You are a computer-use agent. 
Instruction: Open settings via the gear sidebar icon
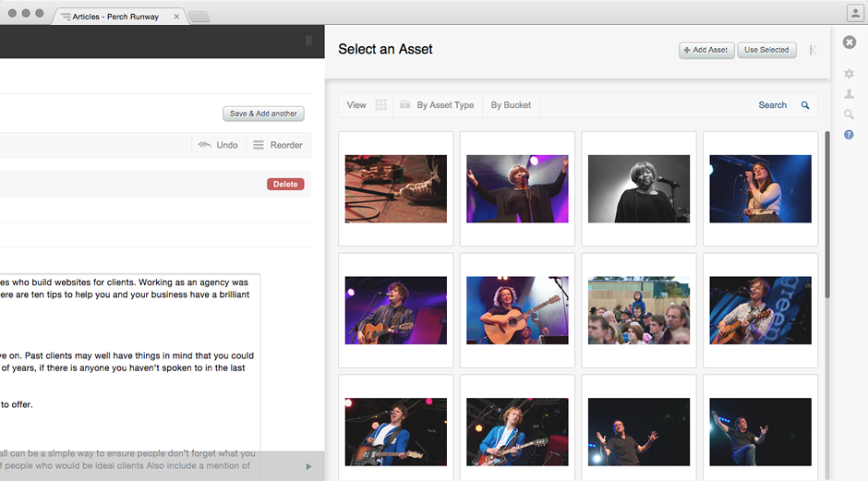(849, 74)
